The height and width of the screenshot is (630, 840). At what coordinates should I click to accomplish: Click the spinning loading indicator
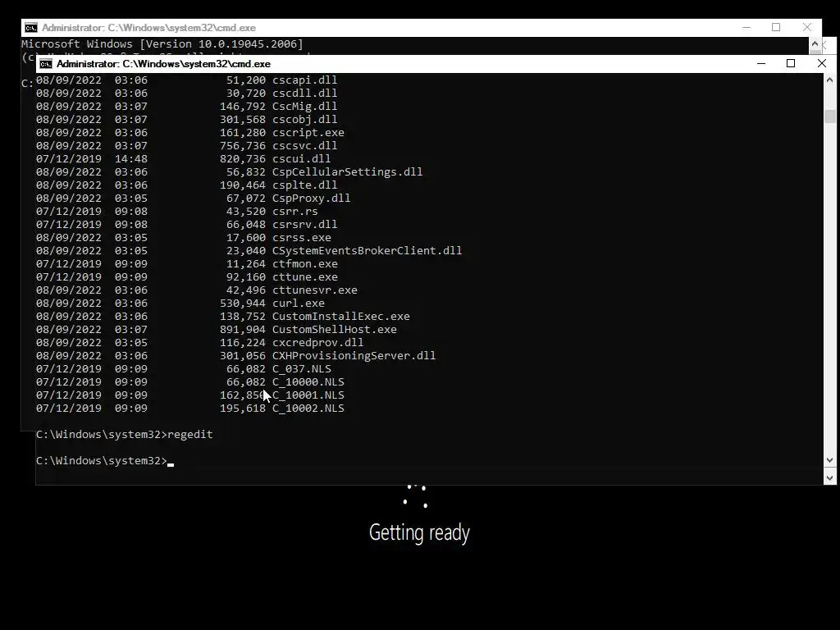point(416,496)
